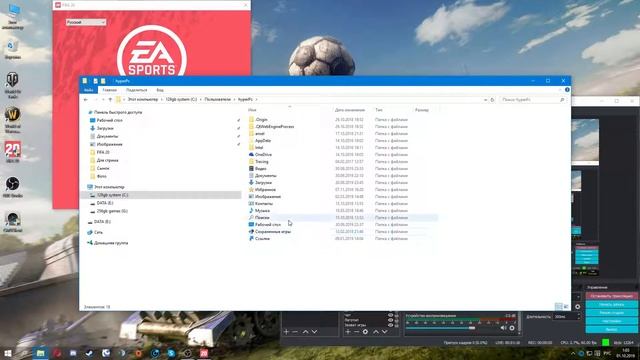Select 256gb games drive in sidebar
Image resolution: width=640 pixels, height=360 pixels.
coord(112,211)
